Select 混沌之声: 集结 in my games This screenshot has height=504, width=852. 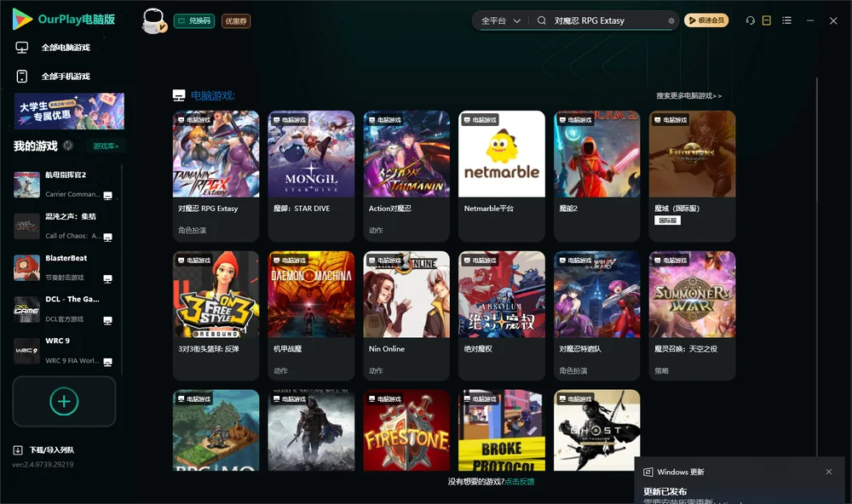click(64, 226)
